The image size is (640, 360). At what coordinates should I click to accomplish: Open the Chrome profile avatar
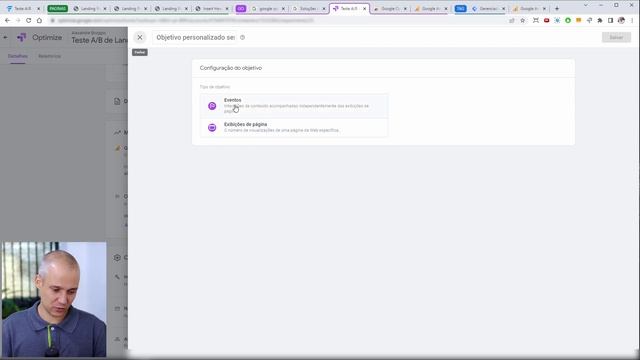621,20
